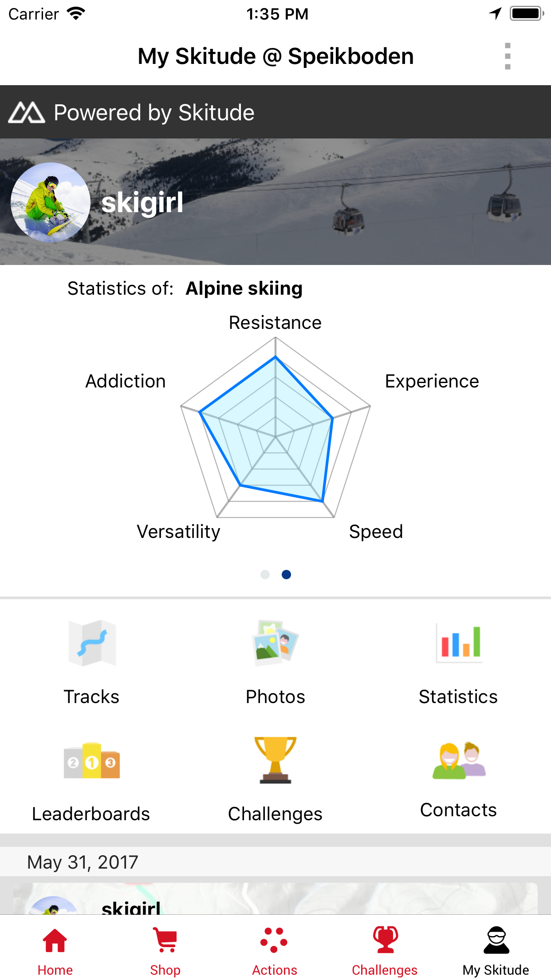Open the Statistics bar chart icon
The height and width of the screenshot is (980, 551).
point(459,643)
